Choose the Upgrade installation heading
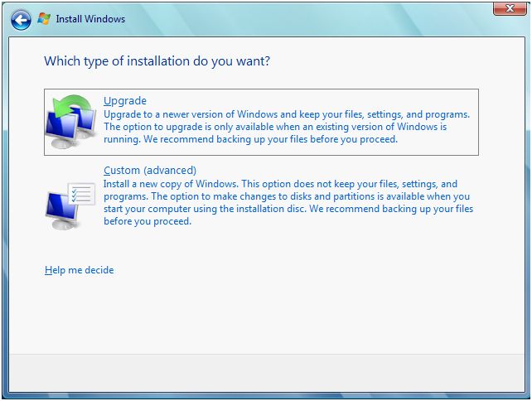This screenshot has width=532, height=401. [125, 101]
